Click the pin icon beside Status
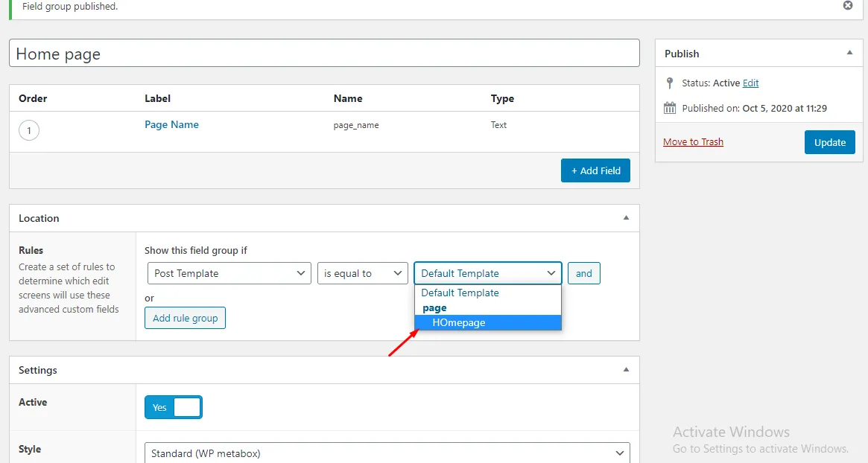This screenshot has width=868, height=463. (668, 83)
